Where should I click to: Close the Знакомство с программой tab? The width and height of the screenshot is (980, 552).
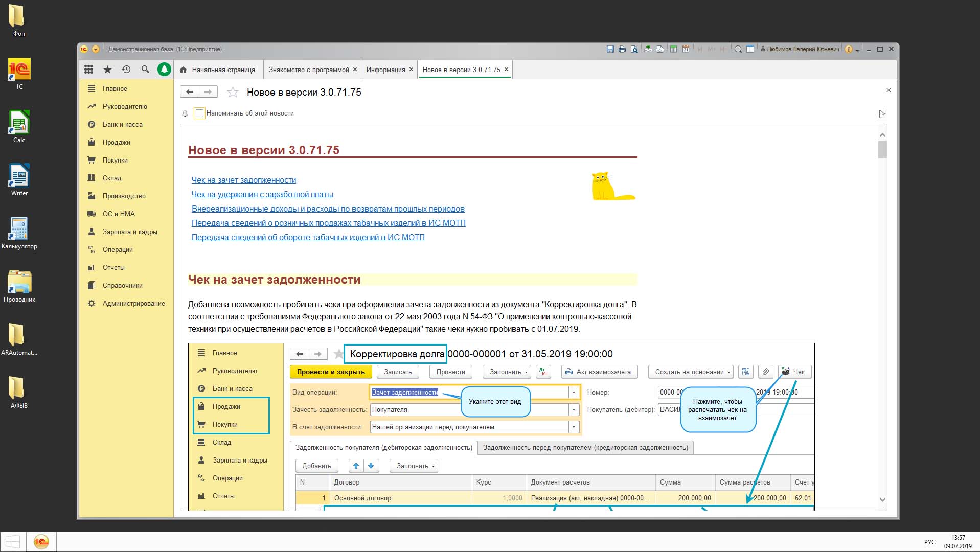[x=355, y=70]
